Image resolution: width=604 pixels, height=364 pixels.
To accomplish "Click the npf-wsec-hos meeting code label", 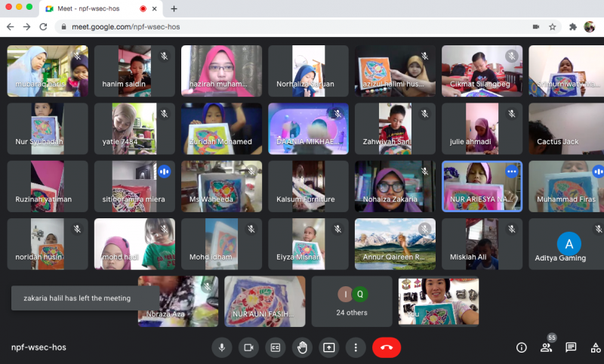I will [x=39, y=347].
